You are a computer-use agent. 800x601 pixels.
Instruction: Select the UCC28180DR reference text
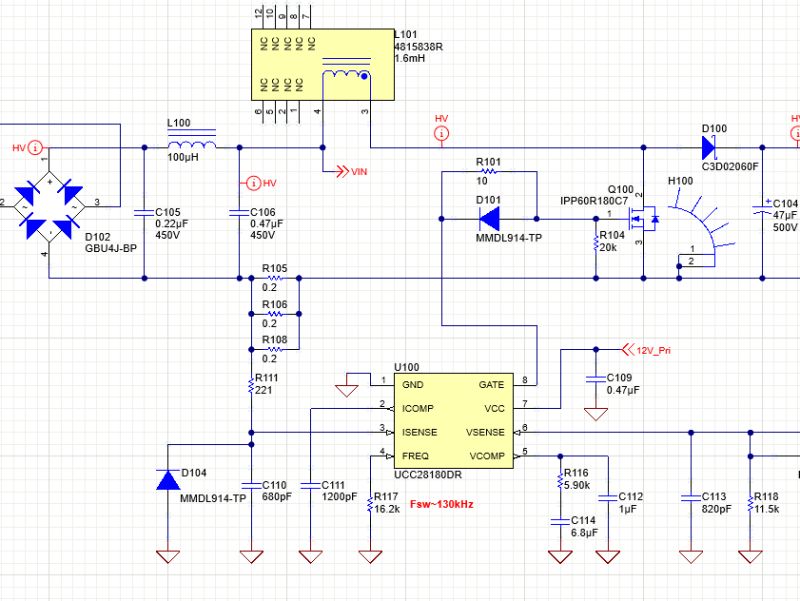[x=430, y=476]
